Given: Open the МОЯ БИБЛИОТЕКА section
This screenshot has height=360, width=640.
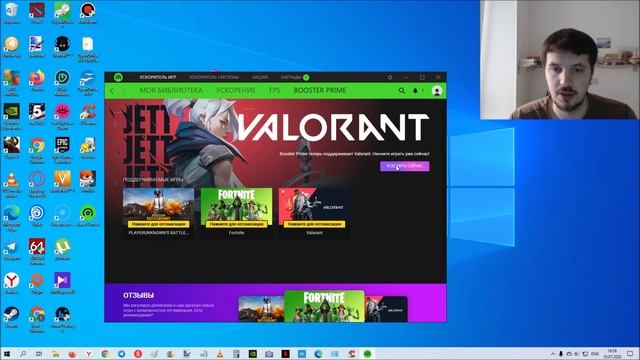Looking at the screenshot, I should click(x=171, y=91).
